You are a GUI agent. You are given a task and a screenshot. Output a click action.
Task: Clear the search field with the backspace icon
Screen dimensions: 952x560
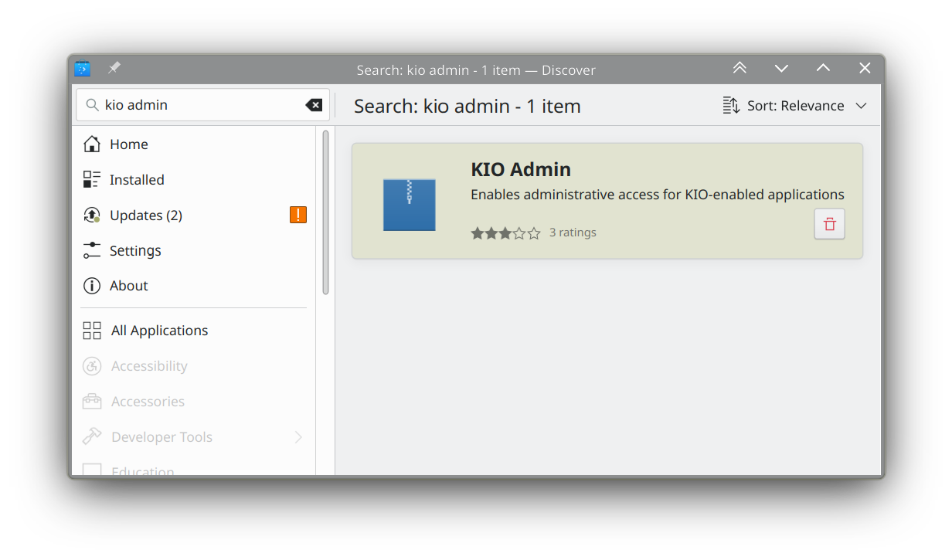tap(314, 105)
